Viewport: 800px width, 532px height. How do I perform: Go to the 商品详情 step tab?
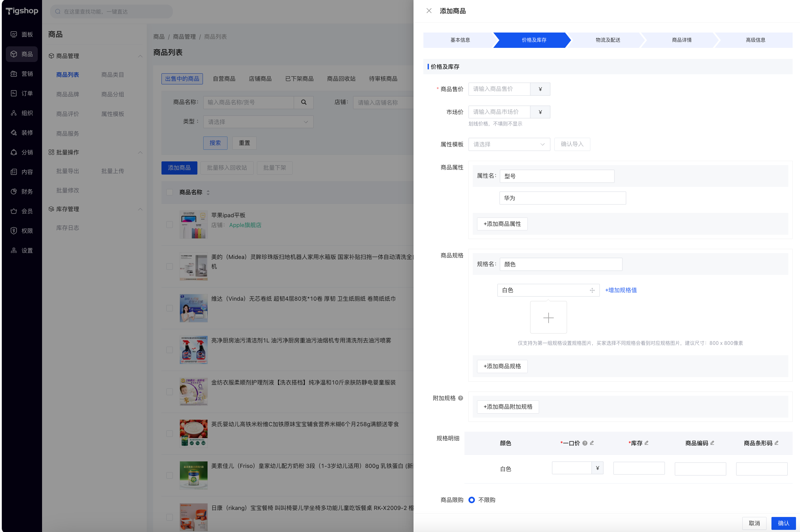point(682,40)
